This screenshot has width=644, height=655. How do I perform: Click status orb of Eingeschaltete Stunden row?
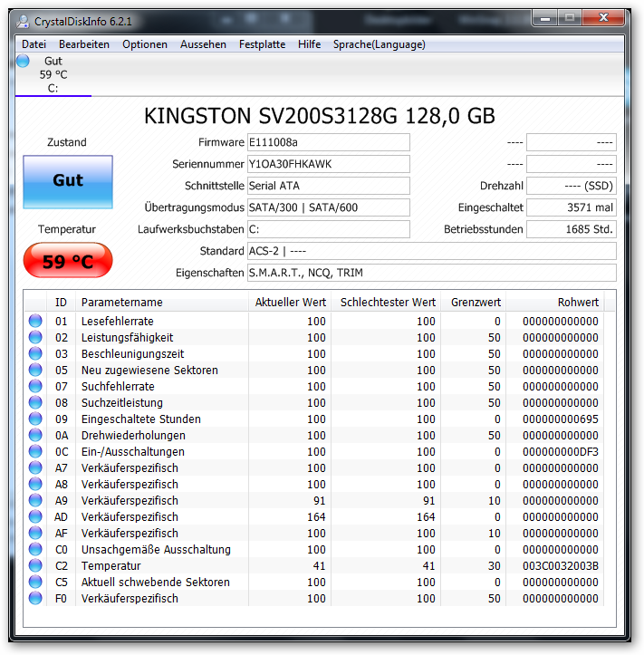click(x=35, y=419)
